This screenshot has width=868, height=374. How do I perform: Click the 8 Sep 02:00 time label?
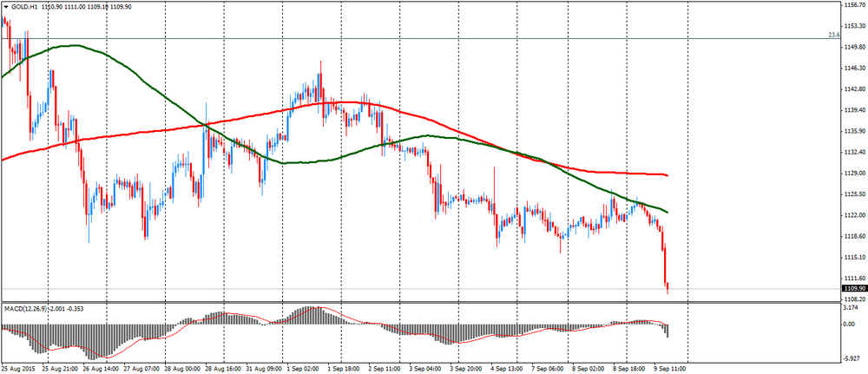(589, 367)
